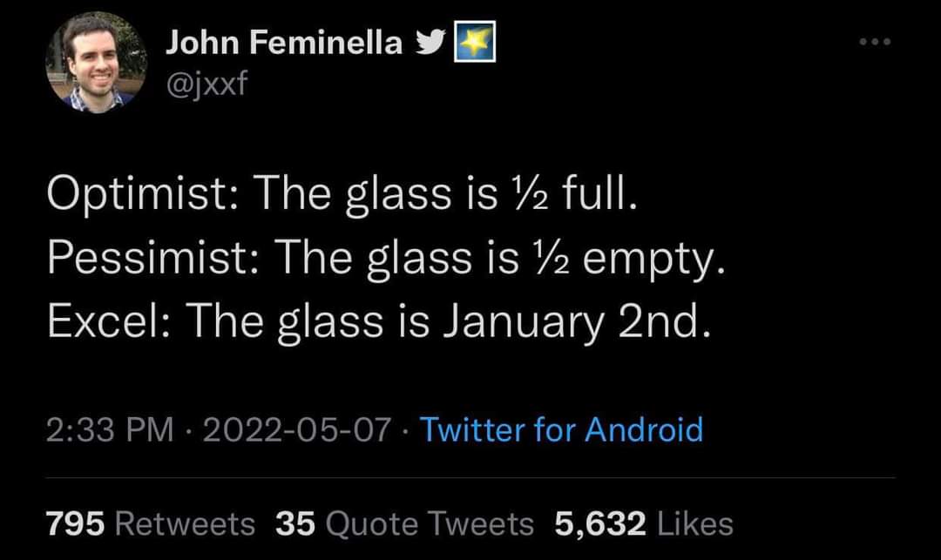Screen dimensions: 941x560
Task: Open John Feminella's profile photo
Action: click(x=97, y=63)
